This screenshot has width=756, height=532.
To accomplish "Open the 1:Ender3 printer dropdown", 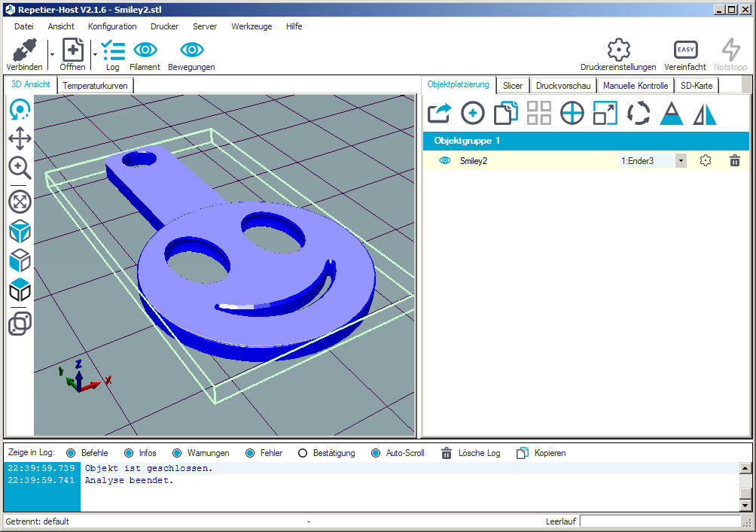I will click(681, 160).
